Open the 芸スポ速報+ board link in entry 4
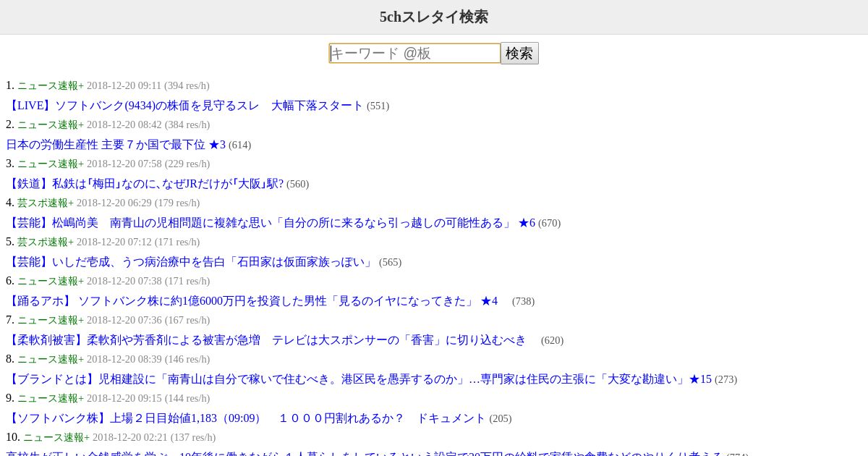868x456 pixels. [x=46, y=203]
